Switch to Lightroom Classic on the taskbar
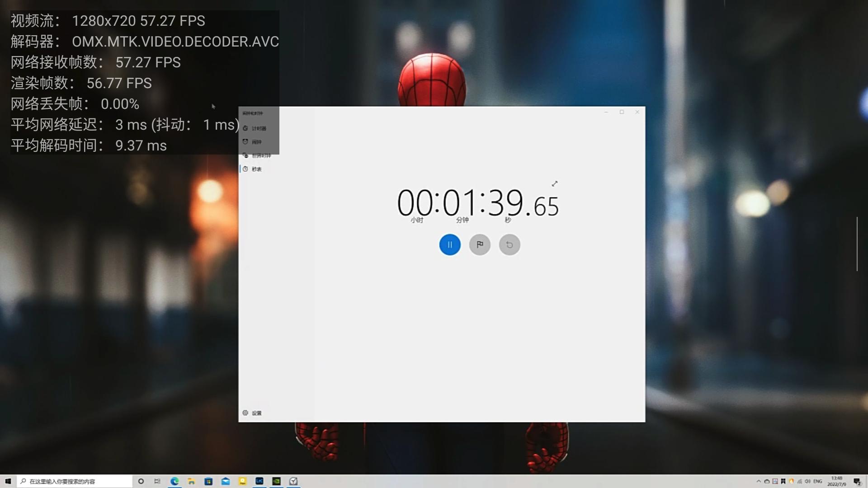 [259, 481]
